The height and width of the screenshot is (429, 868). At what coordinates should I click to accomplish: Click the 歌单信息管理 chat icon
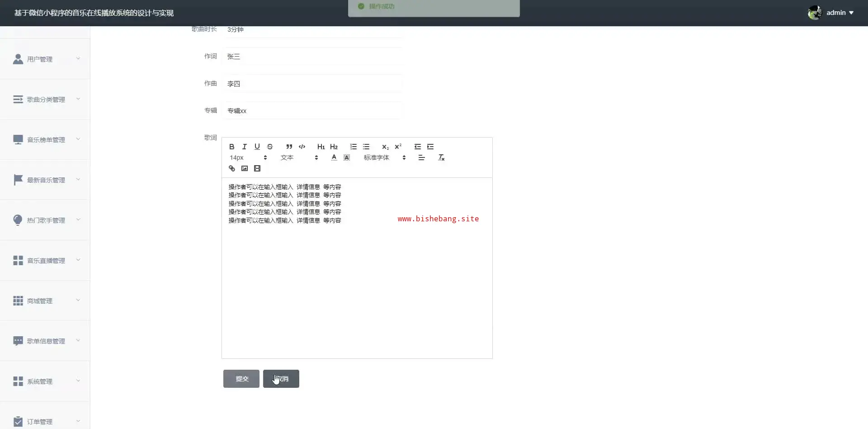coord(18,341)
